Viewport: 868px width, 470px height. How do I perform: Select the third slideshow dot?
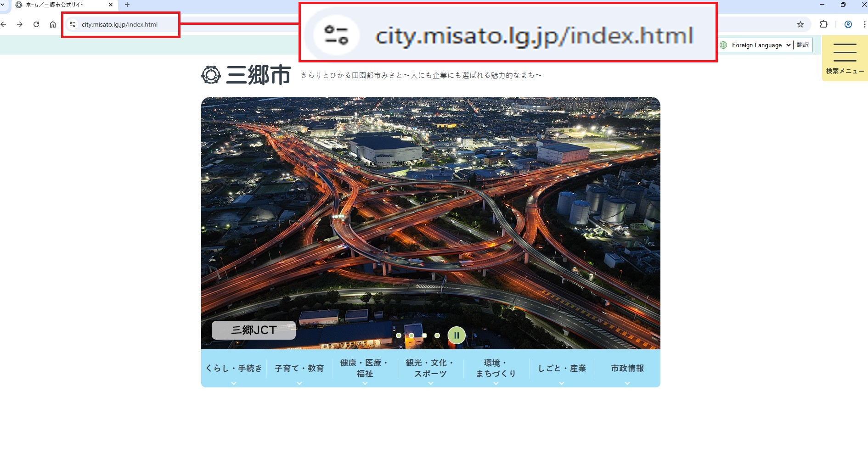(x=424, y=336)
